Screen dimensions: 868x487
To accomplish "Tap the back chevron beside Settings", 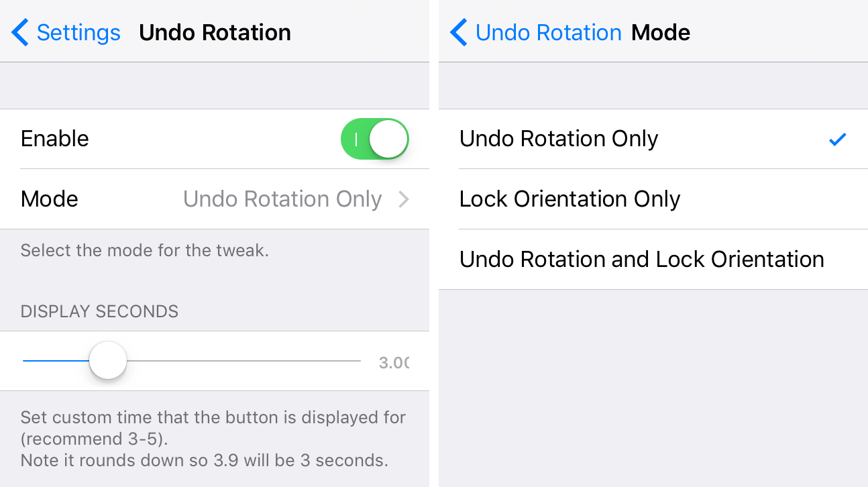I will pos(18,32).
